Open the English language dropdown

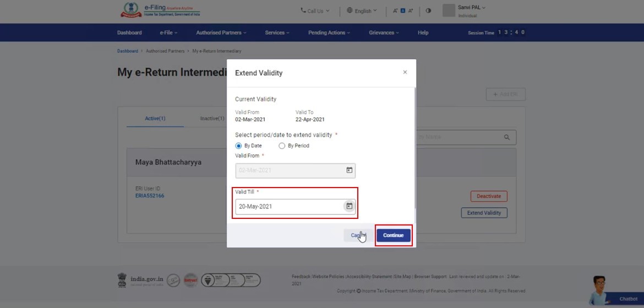pos(362,10)
